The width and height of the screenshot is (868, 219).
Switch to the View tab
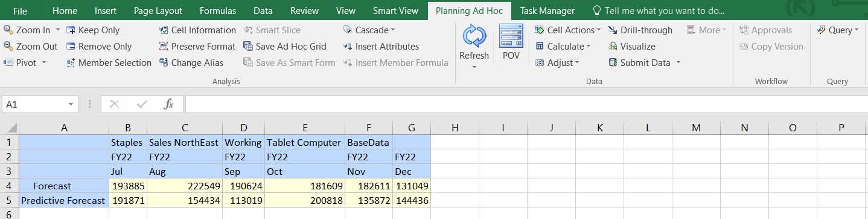click(x=346, y=10)
